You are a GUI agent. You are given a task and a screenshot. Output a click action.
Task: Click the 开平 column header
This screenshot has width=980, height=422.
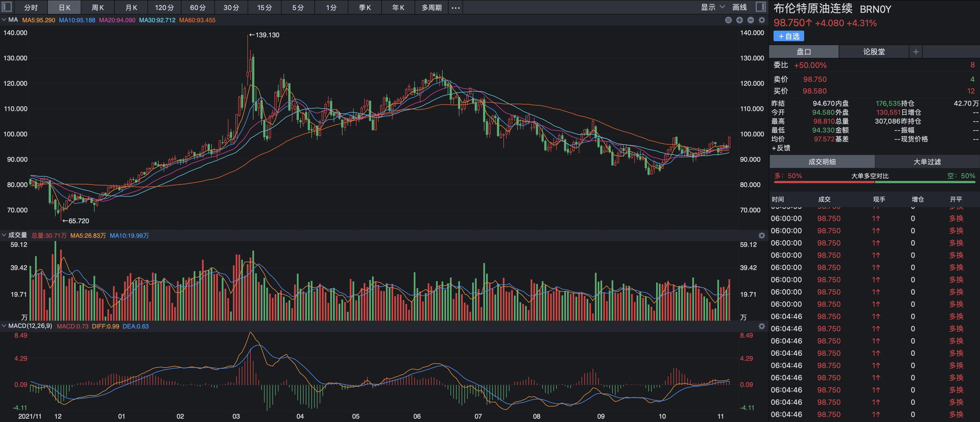tap(956, 199)
